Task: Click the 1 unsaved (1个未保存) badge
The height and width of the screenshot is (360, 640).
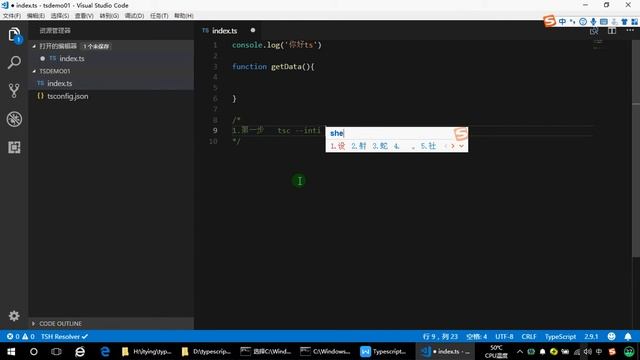Action: coord(96,46)
